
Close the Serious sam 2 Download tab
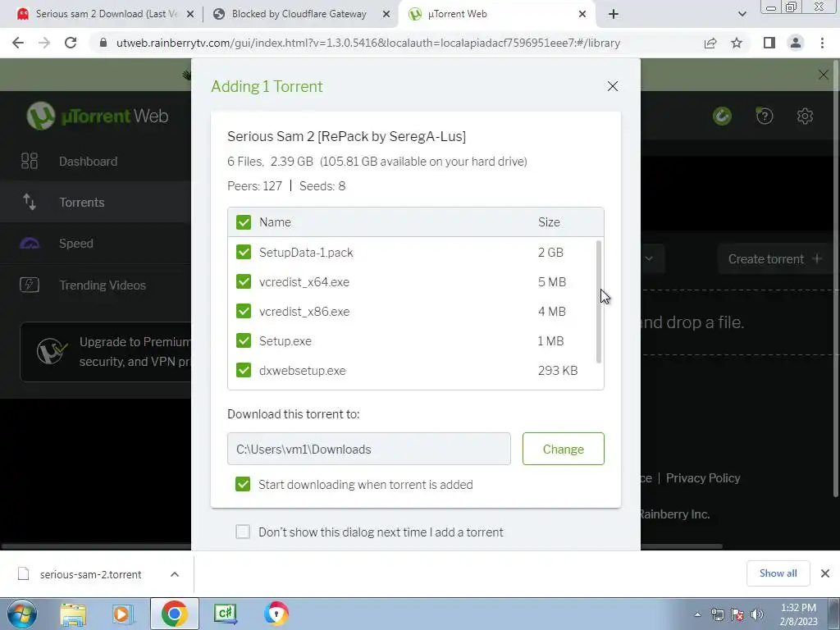tap(190, 15)
